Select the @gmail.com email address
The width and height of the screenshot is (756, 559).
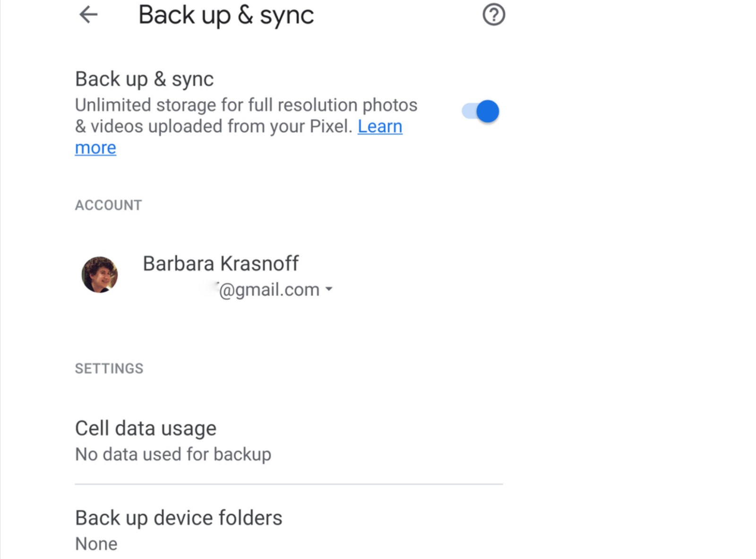(x=269, y=289)
